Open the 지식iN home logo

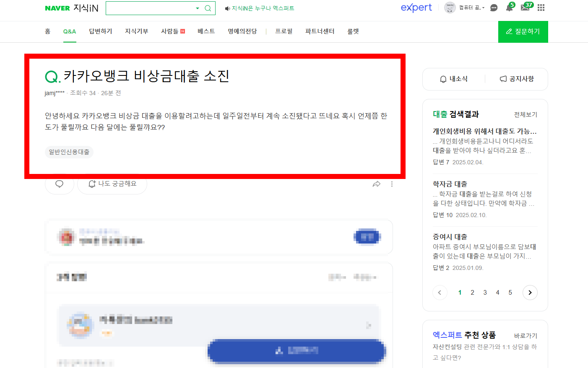click(x=86, y=8)
